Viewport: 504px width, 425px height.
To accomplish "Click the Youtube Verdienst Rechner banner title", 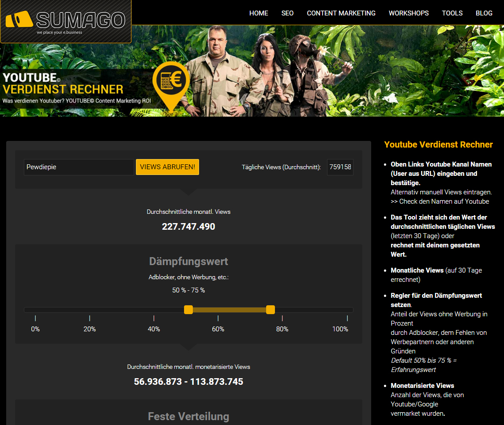I will point(63,83).
